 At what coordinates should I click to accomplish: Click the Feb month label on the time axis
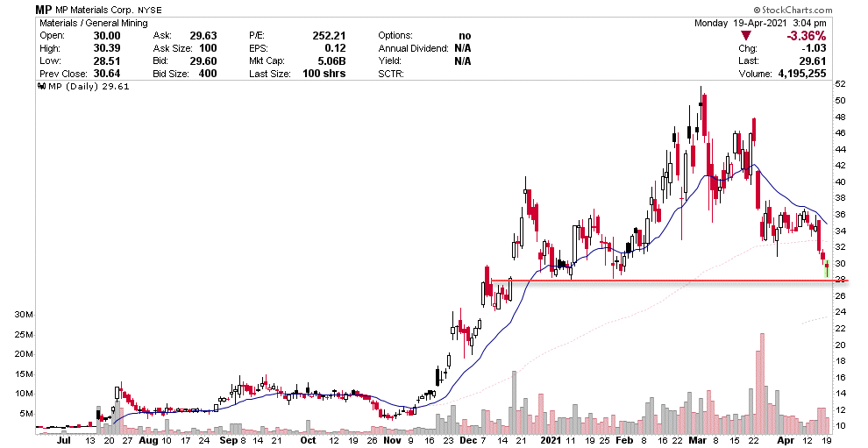pyautogui.click(x=624, y=441)
